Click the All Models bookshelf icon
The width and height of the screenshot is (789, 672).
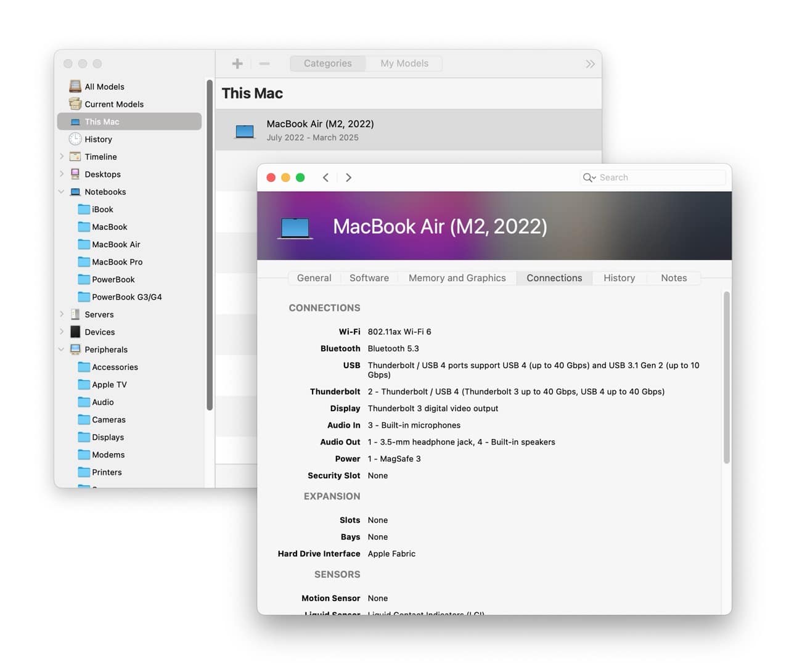pos(75,86)
